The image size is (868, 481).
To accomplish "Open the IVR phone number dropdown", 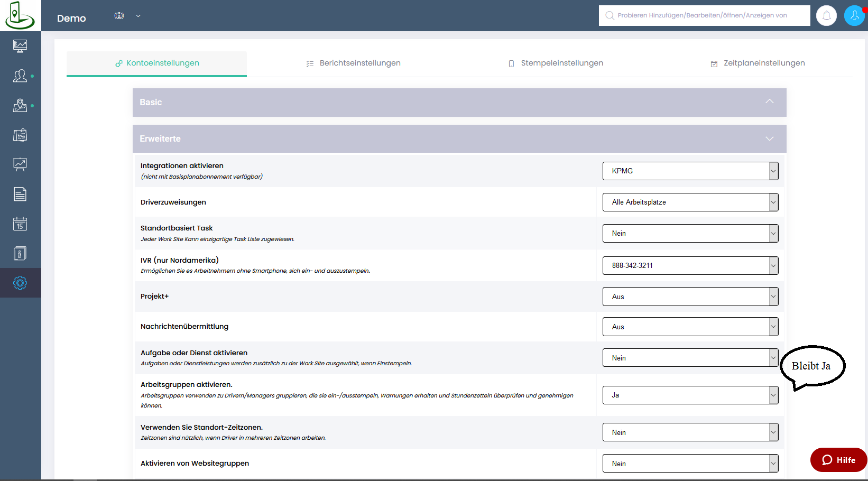I will [690, 265].
